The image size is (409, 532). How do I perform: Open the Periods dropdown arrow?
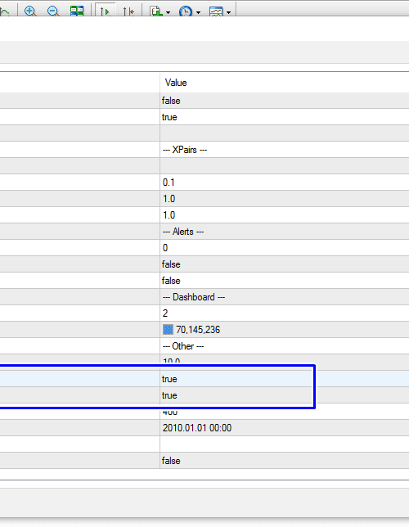199,12
